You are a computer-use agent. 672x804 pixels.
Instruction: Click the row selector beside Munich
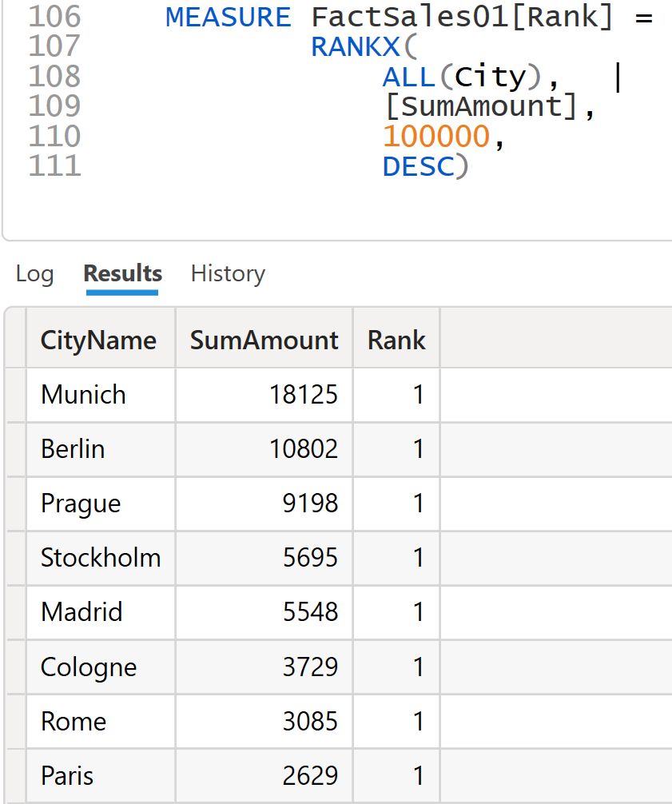pyautogui.click(x=16, y=395)
